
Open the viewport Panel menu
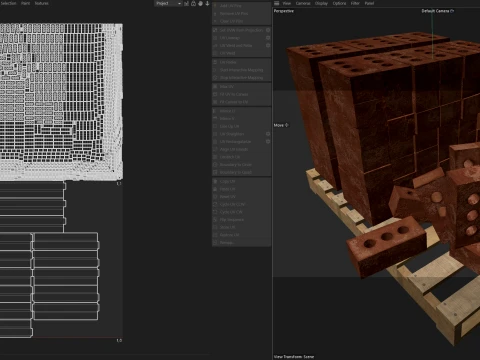(369, 3)
